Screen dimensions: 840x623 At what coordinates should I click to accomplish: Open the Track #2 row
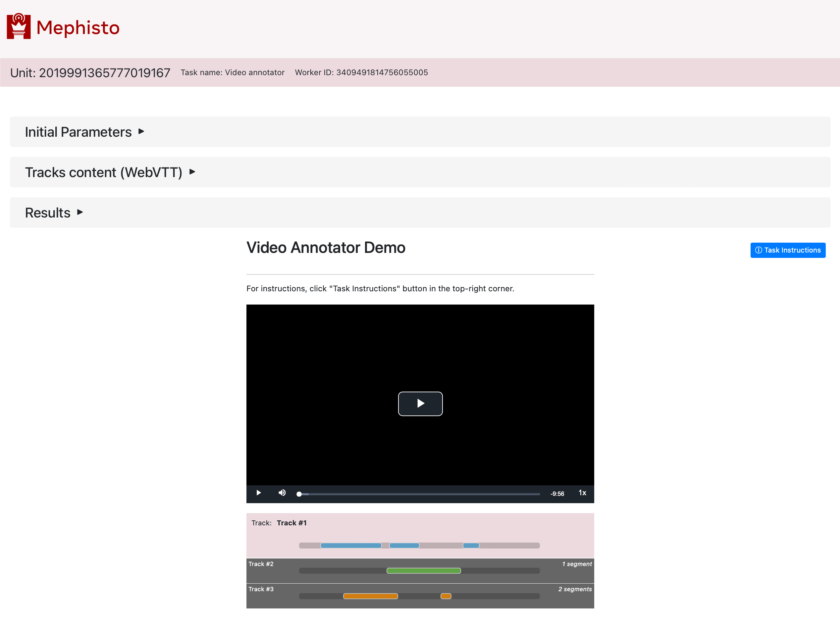point(420,571)
